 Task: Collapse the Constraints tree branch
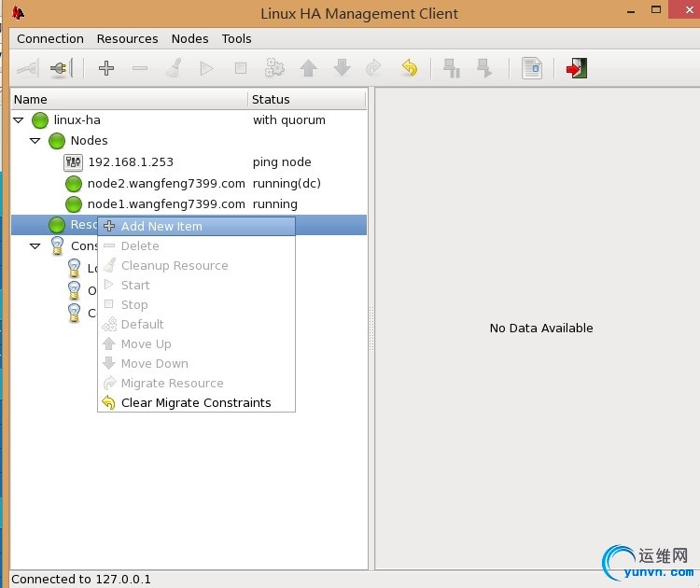coord(35,246)
